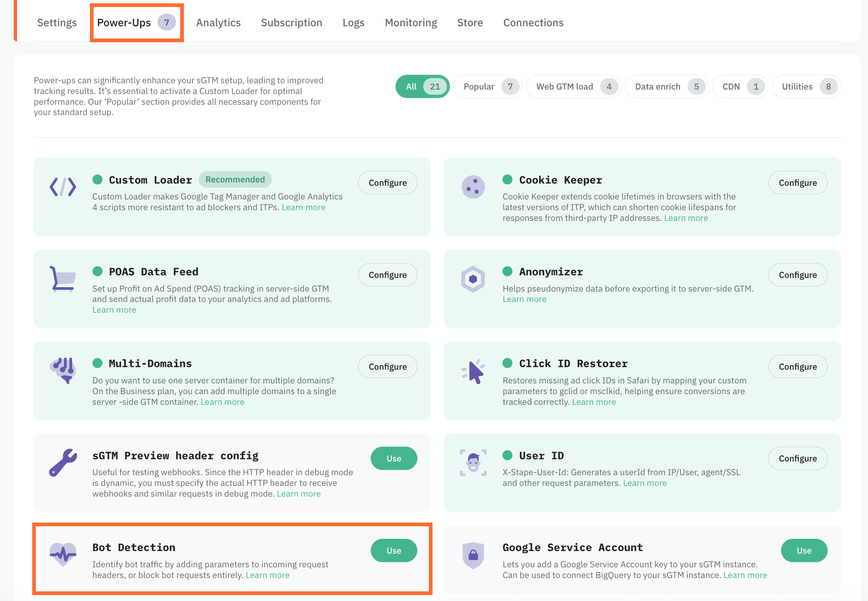
Task: Toggle the Cookie Keeper status indicator
Action: coord(508,179)
